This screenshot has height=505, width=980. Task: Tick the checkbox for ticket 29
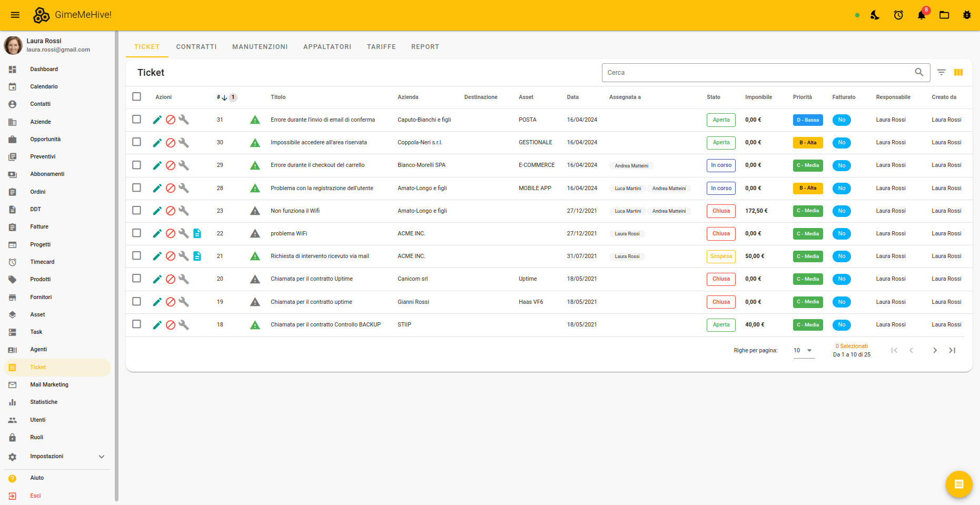point(137,165)
